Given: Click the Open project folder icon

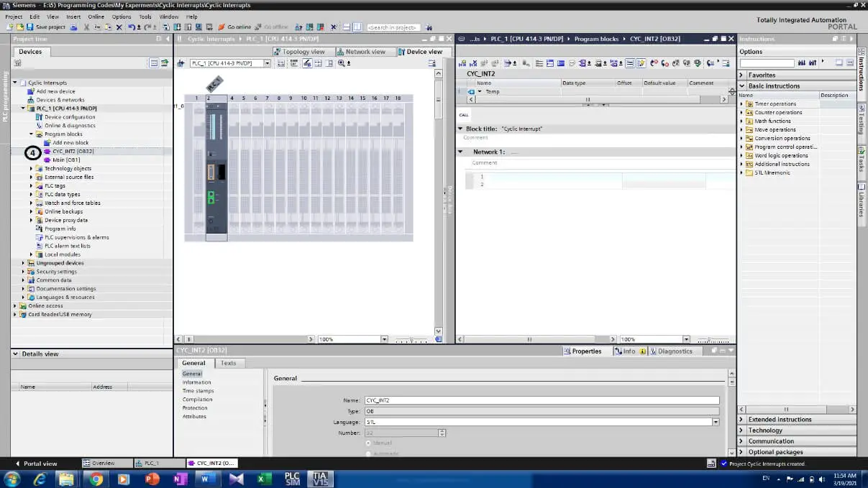Looking at the screenshot, I should click(19, 27).
